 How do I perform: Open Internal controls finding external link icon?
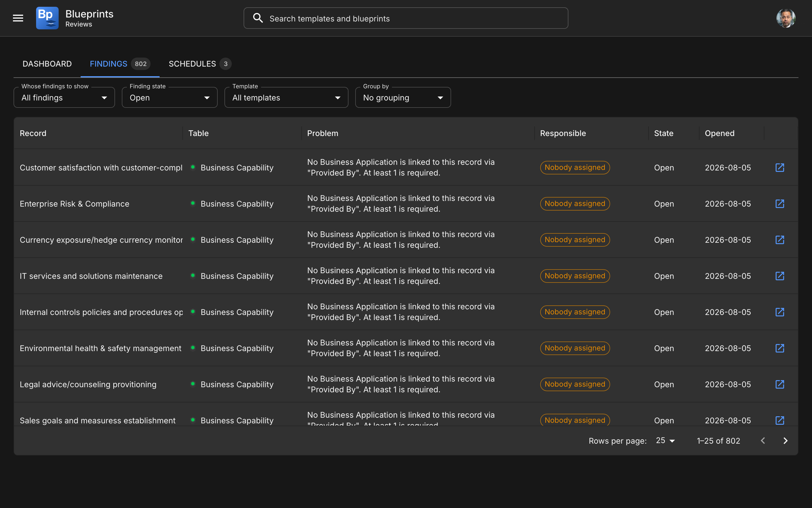(x=780, y=312)
